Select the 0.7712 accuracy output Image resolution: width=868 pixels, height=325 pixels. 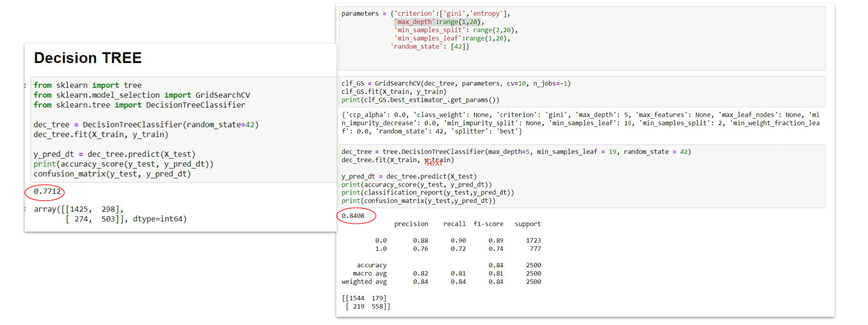pos(47,192)
